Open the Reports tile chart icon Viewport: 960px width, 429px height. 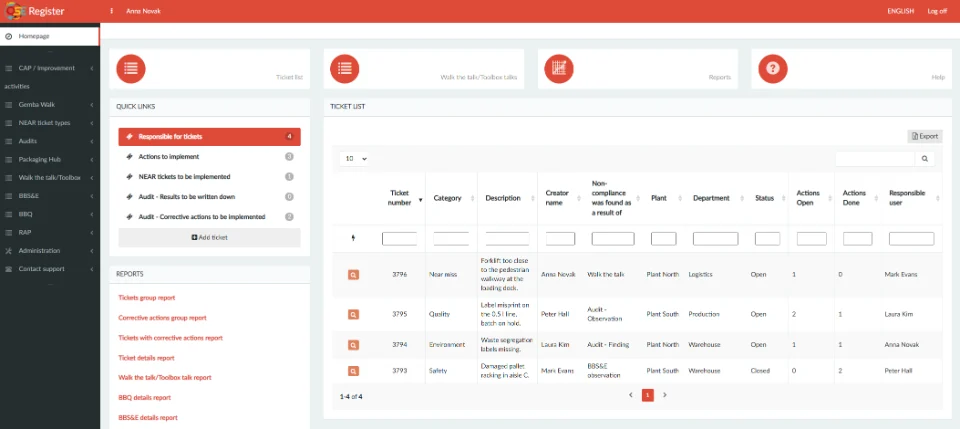pos(558,69)
